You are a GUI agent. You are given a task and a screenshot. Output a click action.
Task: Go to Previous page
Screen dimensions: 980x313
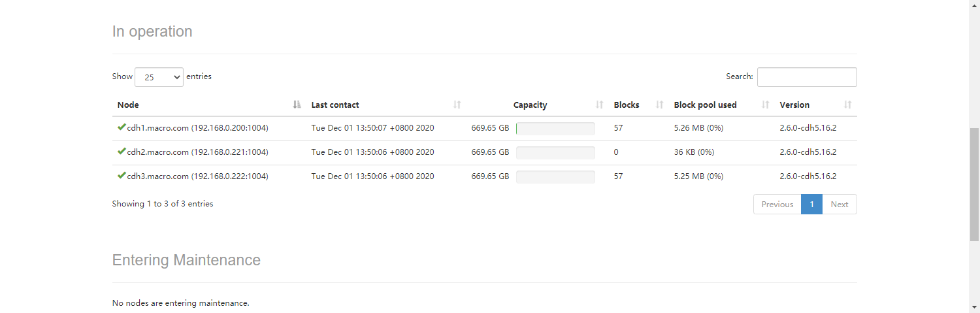click(777, 205)
